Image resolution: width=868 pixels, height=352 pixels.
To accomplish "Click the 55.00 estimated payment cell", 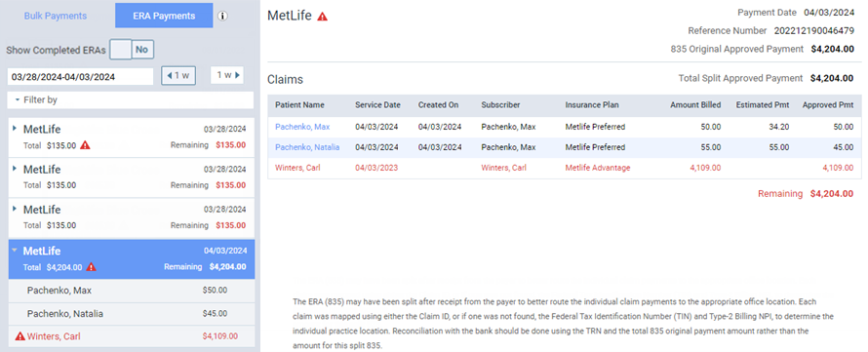I will pos(779,147).
